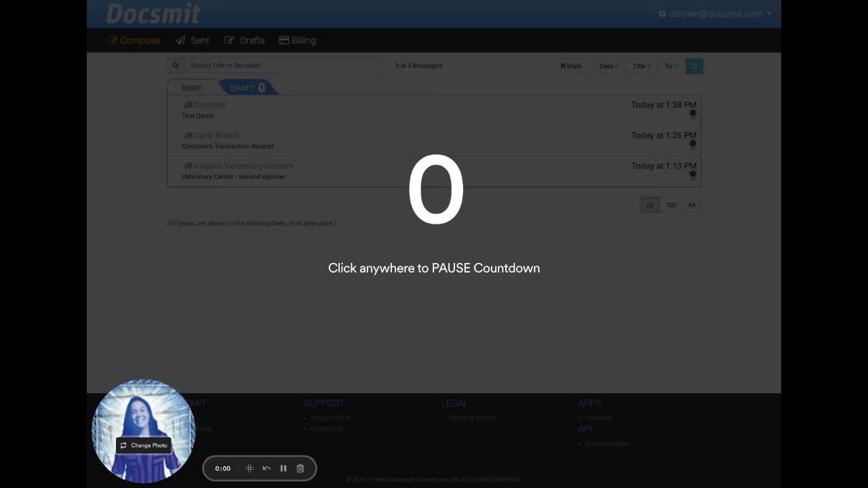
Task: Sort messages by Date
Action: click(608, 66)
